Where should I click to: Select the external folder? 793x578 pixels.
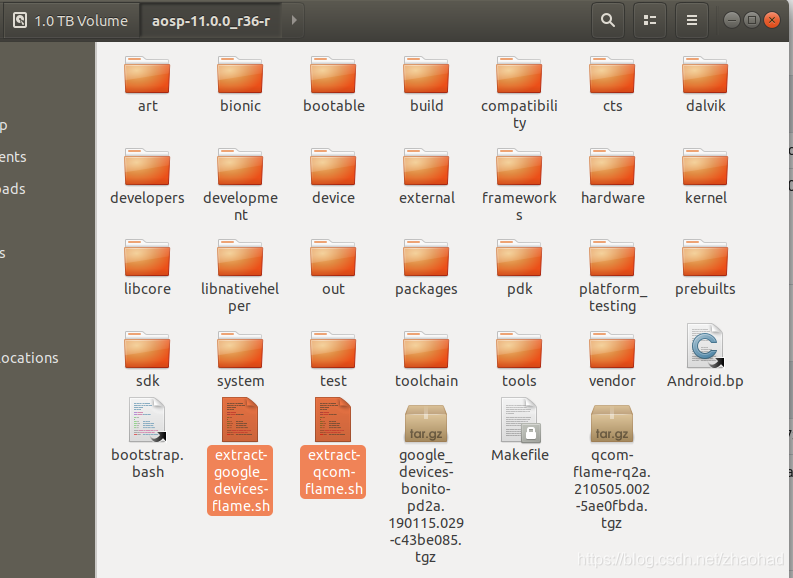tap(426, 167)
